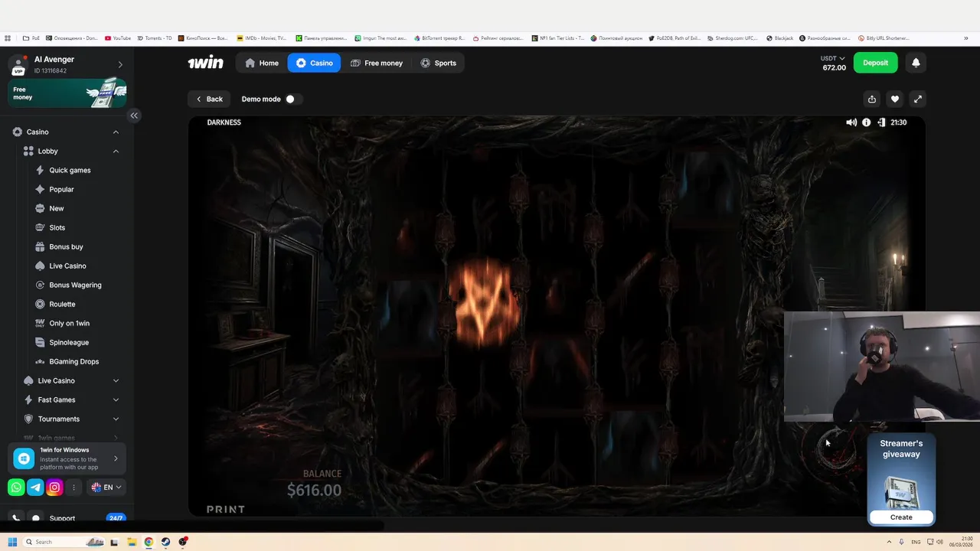This screenshot has height=551, width=980.
Task: Share the game via share icon
Action: pyautogui.click(x=872, y=99)
